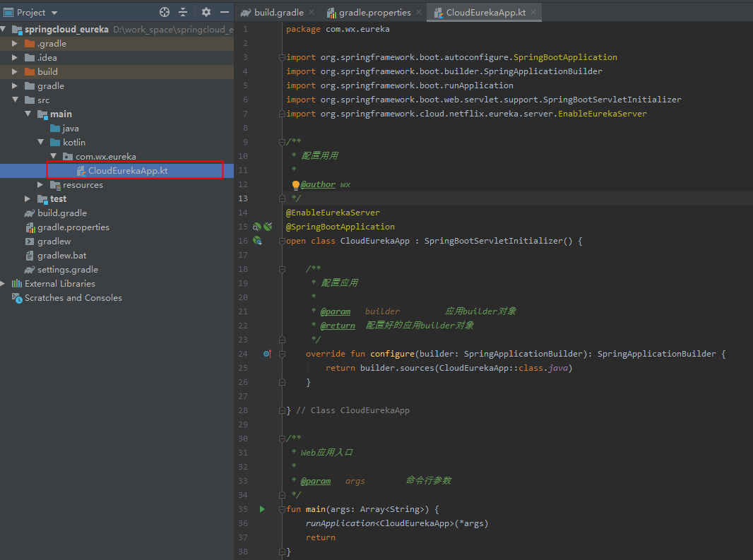
Task: Click the Spring gutter icon on line 16
Action: (x=257, y=241)
